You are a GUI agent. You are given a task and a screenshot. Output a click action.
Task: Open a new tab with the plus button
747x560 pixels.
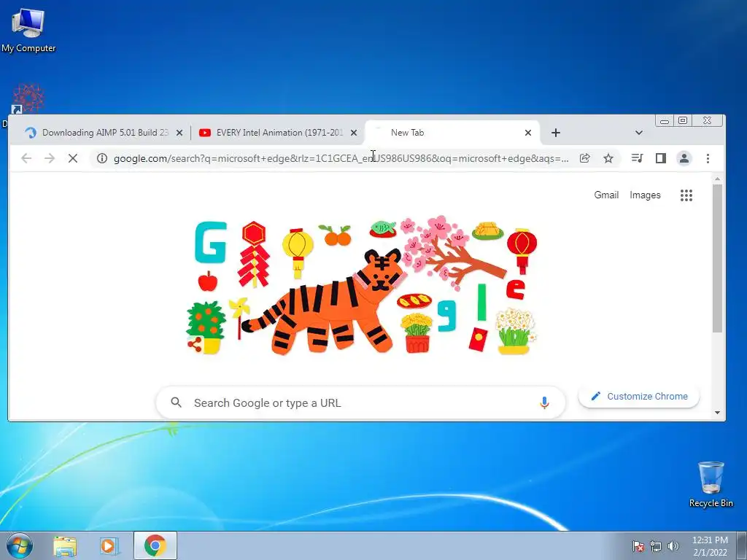point(555,133)
